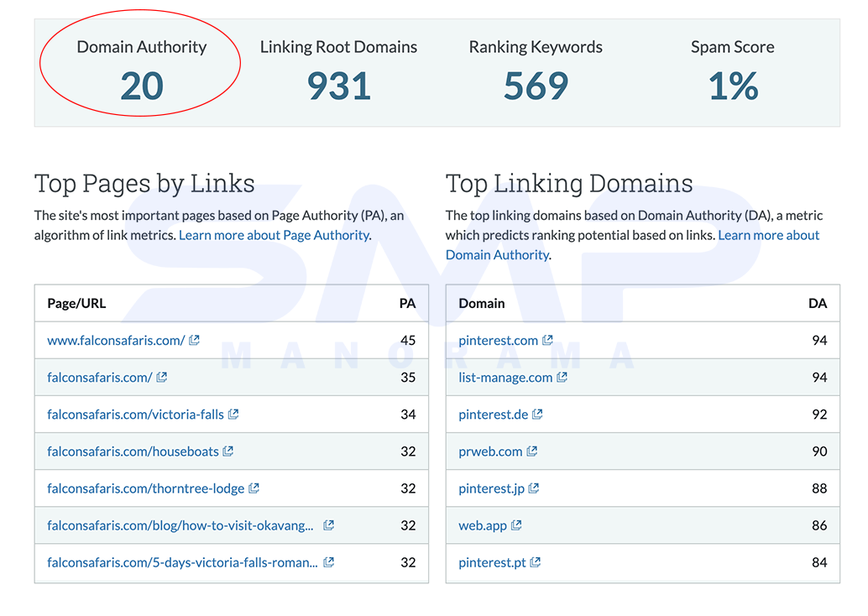Open falconsafaris.com/5-days-victoria-falls-roman link

click(182, 562)
